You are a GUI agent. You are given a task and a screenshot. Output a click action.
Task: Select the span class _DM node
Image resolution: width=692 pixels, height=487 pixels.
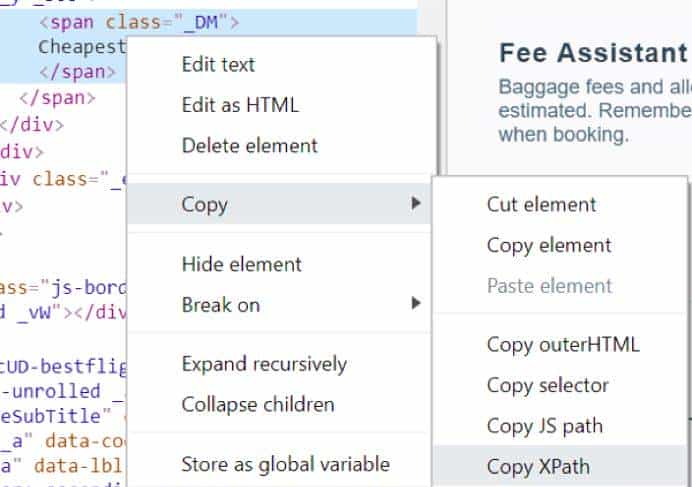click(x=139, y=20)
